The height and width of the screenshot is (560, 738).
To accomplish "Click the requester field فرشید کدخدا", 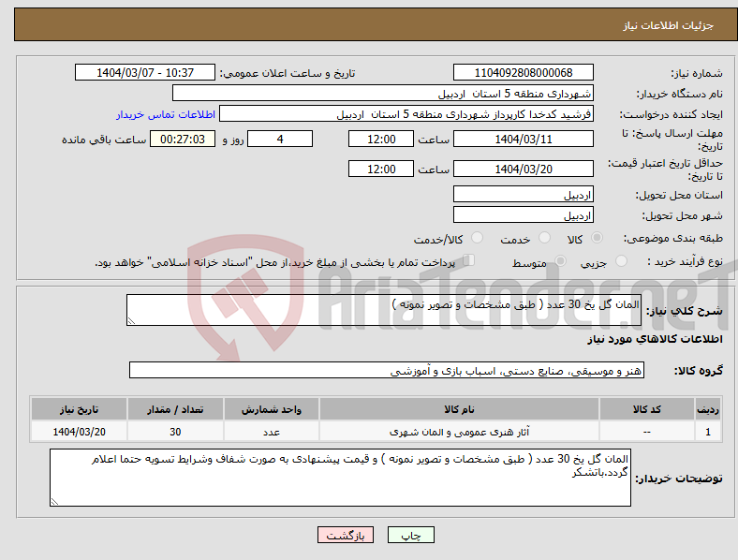I will coord(406,114).
